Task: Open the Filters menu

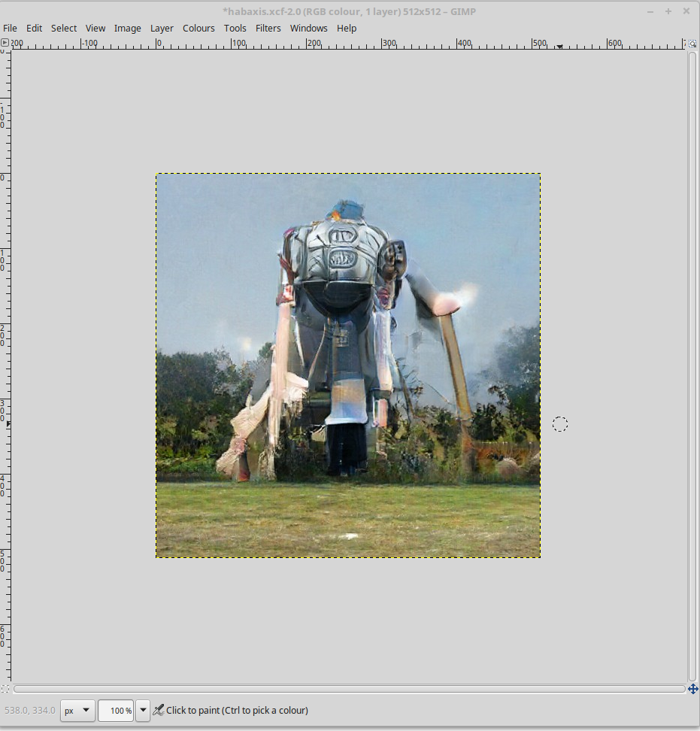Action: (268, 28)
